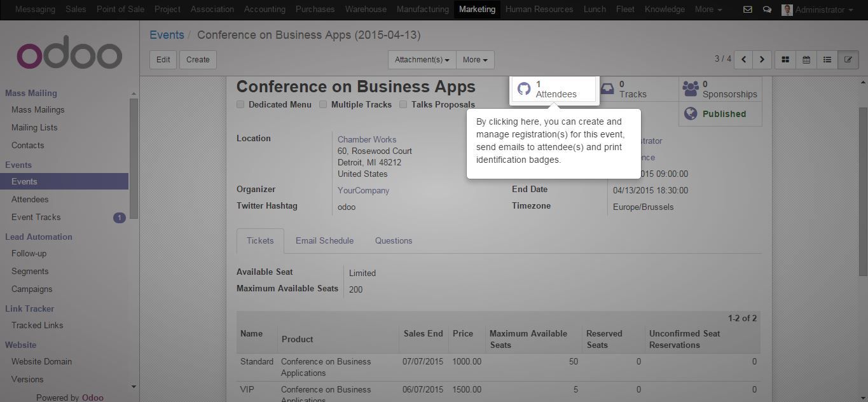Open Campaigns in sidebar

(x=32, y=289)
